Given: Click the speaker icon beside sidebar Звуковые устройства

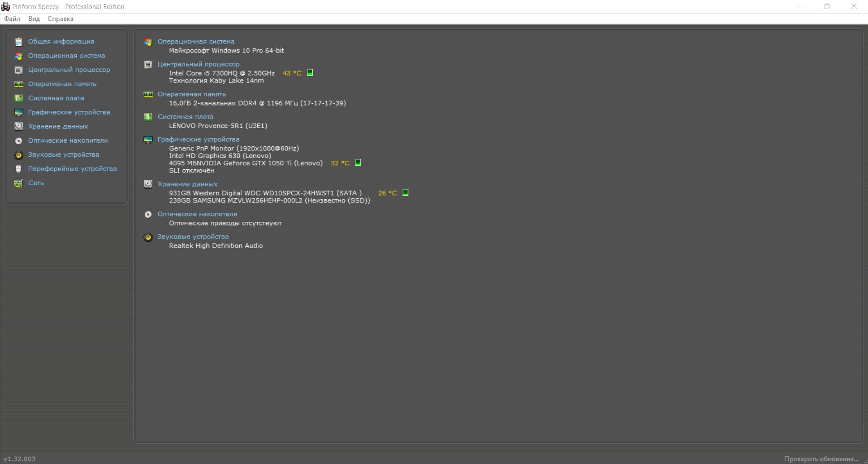Looking at the screenshot, I should (x=19, y=155).
